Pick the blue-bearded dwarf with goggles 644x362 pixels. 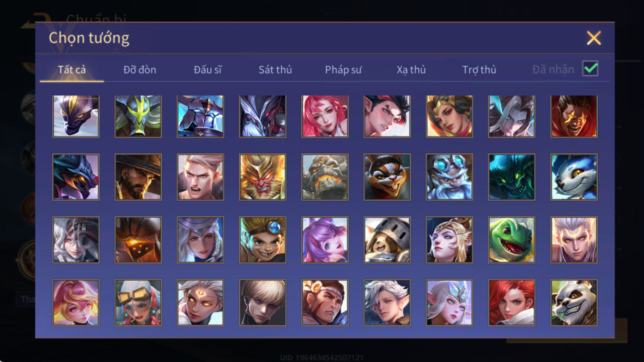point(449,177)
